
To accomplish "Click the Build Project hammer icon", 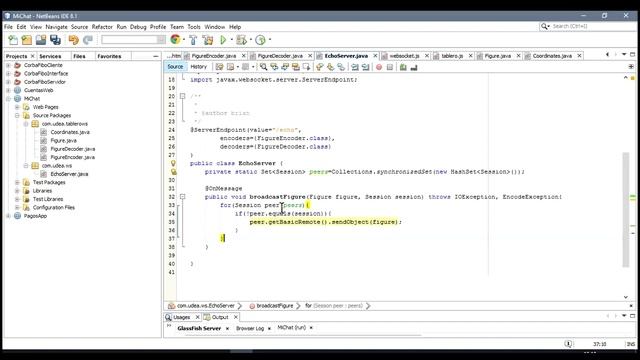I will (x=193, y=40).
